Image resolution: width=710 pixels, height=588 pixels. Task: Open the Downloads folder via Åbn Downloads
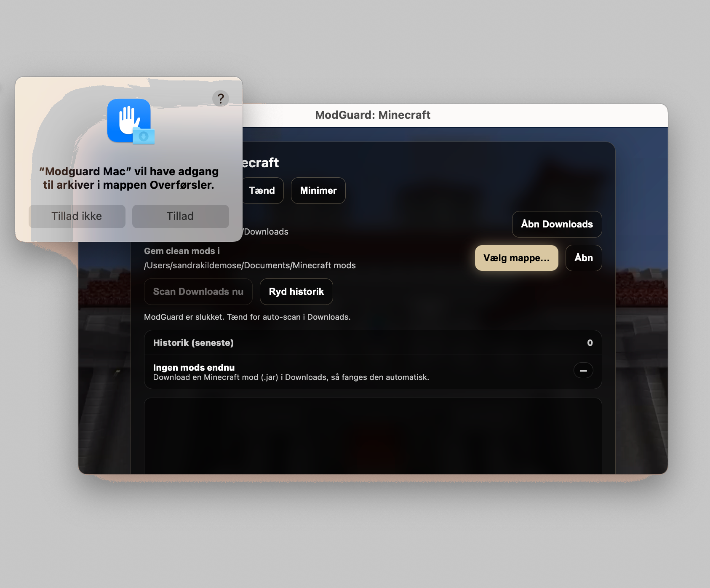click(x=557, y=224)
